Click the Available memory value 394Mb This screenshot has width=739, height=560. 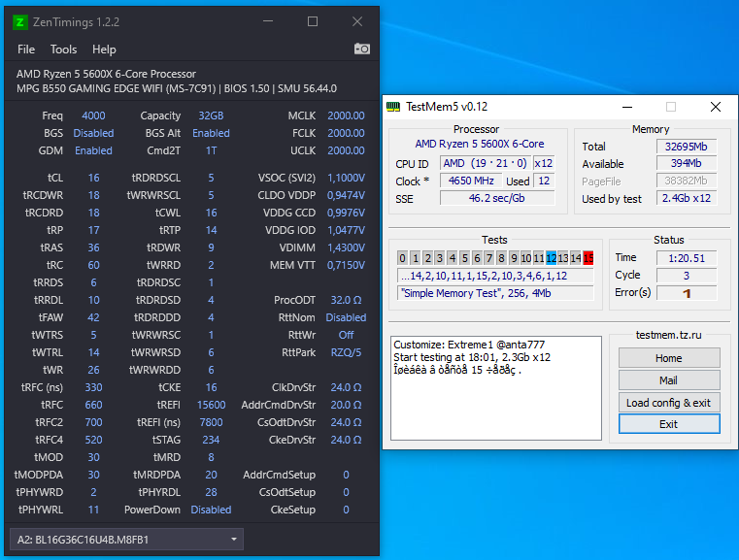[x=687, y=163]
